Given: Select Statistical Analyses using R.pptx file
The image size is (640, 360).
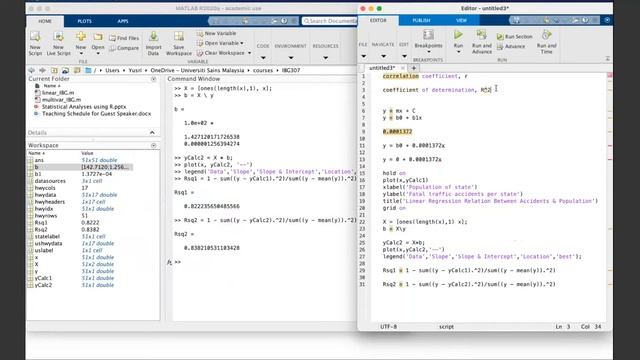Looking at the screenshot, I should coord(84,107).
